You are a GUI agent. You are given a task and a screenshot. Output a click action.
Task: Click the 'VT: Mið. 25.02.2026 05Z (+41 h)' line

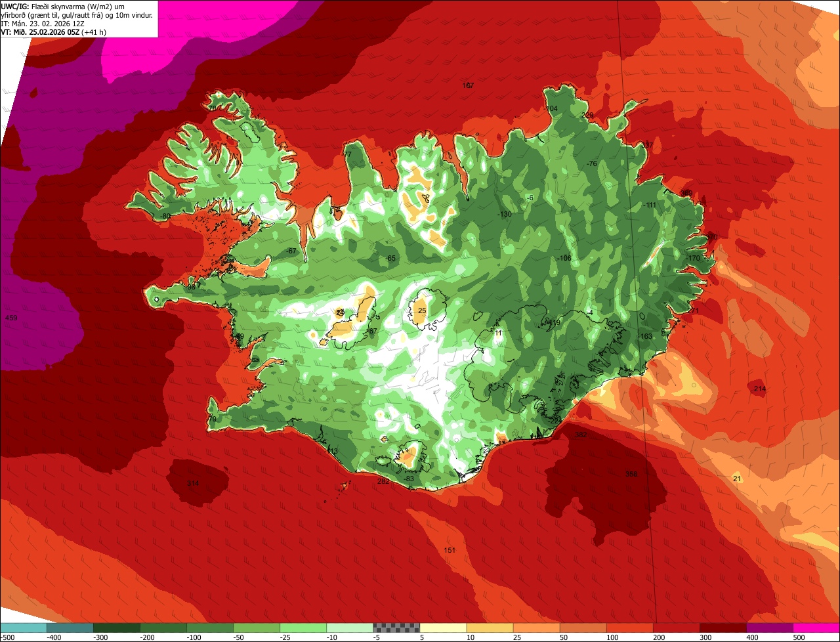coord(53,31)
